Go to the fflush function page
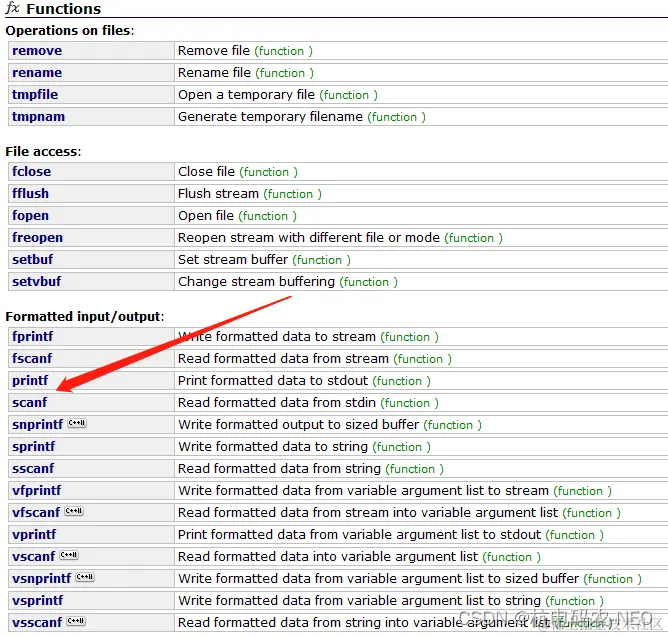This screenshot has width=668, height=637. pyautogui.click(x=30, y=193)
